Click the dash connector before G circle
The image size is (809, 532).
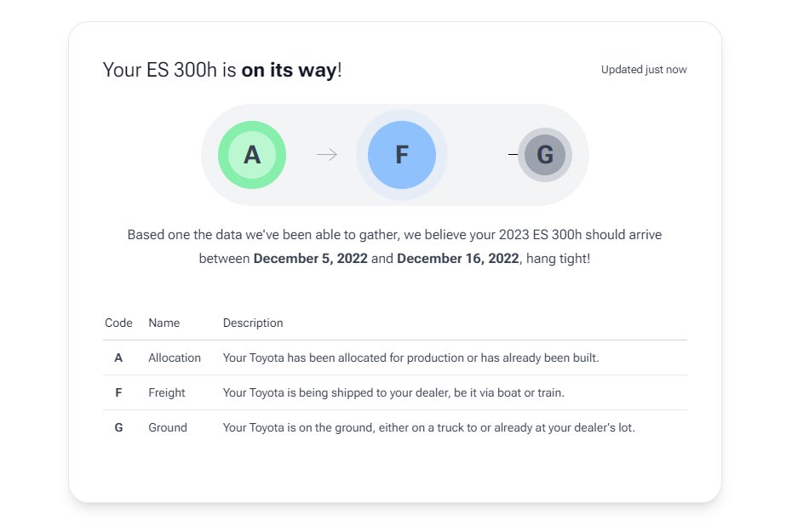[x=513, y=154]
